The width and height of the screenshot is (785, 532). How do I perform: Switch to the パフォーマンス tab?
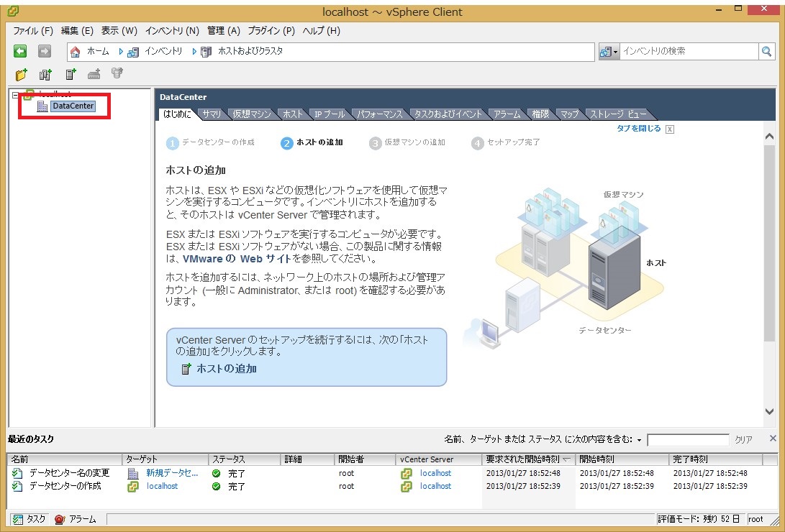pos(379,114)
